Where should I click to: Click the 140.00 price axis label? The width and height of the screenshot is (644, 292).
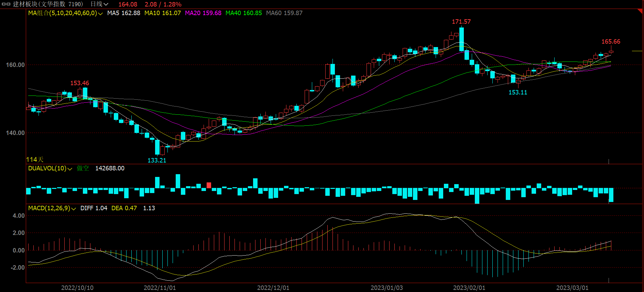(15, 133)
